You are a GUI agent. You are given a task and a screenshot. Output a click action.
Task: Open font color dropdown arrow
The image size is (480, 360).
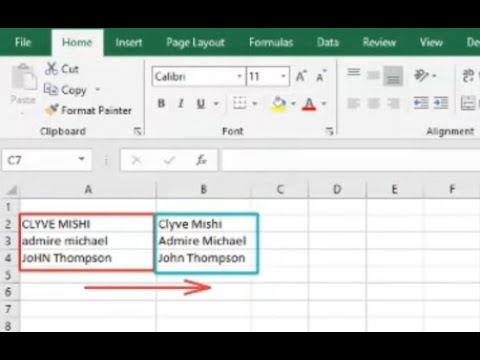[x=324, y=104]
